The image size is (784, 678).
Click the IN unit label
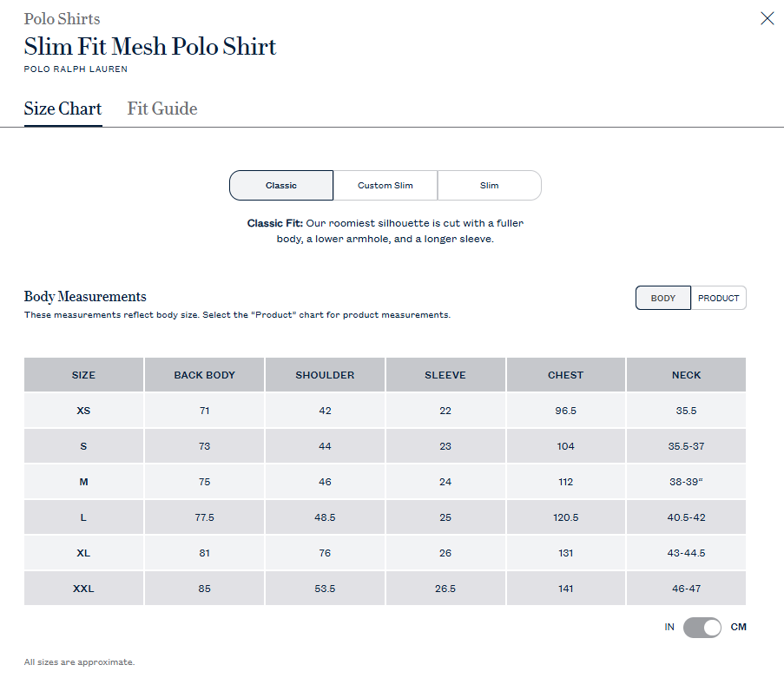pyautogui.click(x=669, y=627)
